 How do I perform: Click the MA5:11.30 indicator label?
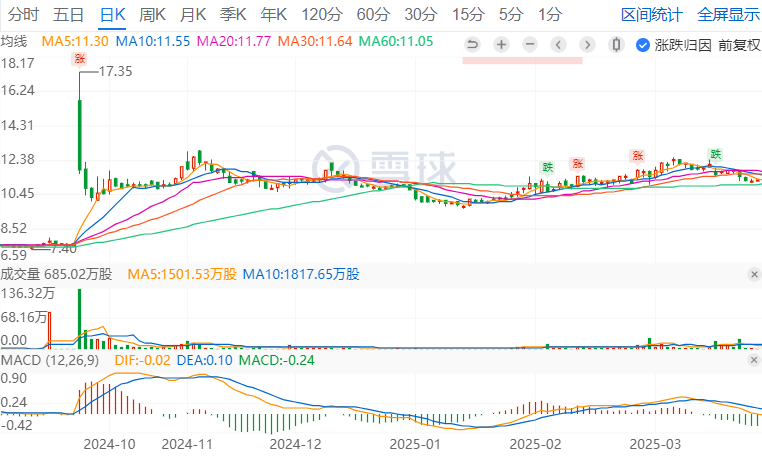point(75,41)
